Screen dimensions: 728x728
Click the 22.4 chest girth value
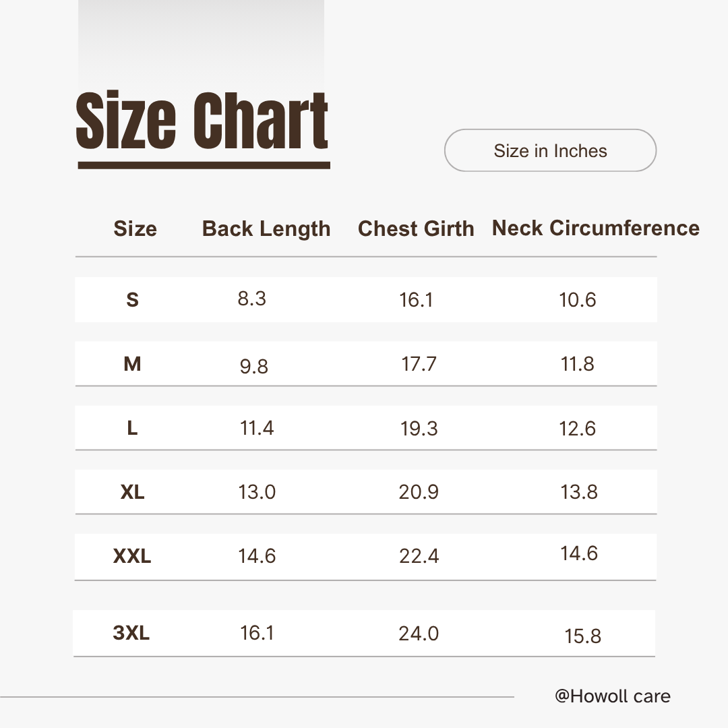[x=419, y=556]
